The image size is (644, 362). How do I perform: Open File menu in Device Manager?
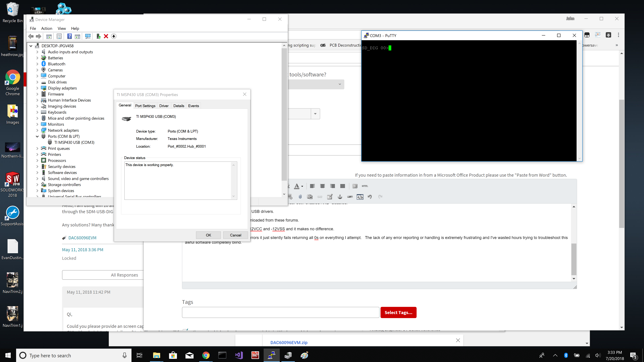(33, 28)
